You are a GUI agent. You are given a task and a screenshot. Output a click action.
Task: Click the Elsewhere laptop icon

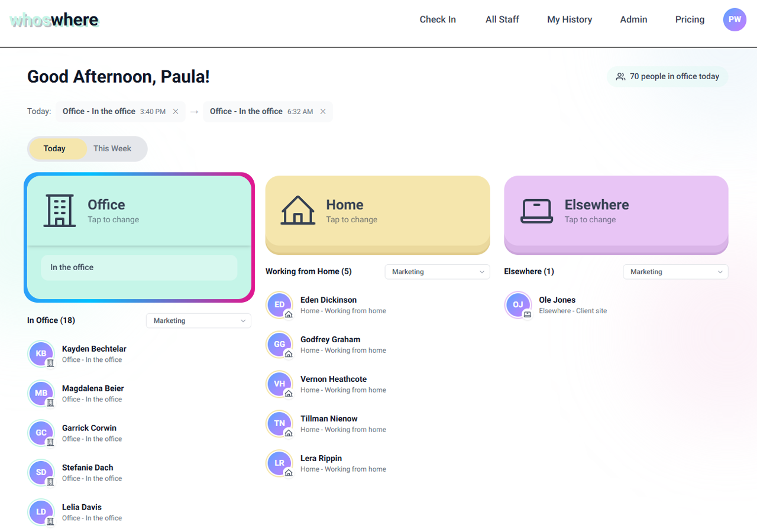[x=536, y=210]
